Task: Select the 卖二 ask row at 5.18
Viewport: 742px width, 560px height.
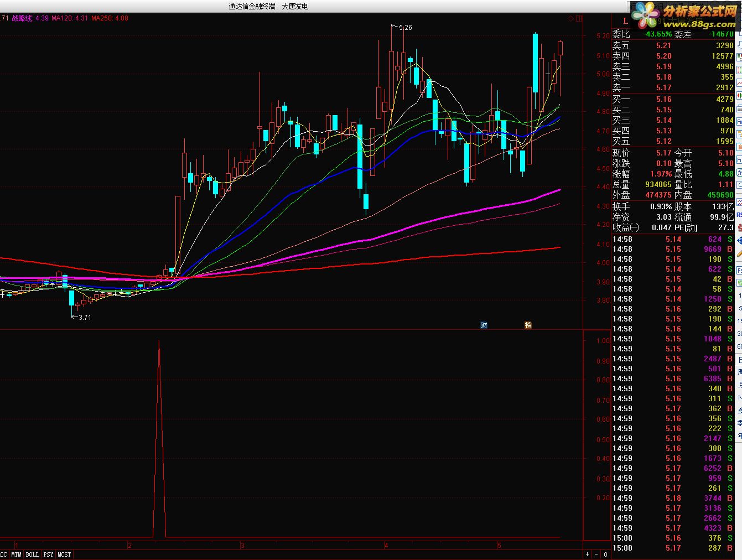Action: pos(673,77)
